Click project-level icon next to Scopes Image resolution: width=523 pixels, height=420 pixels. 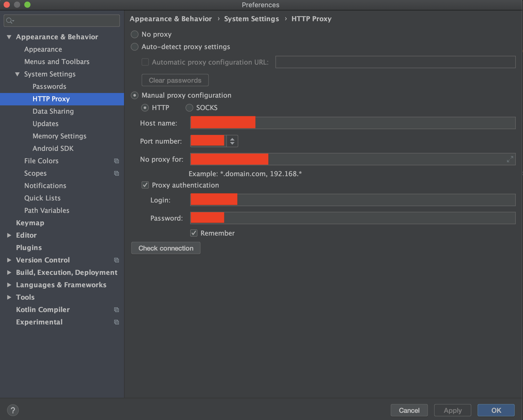pyautogui.click(x=117, y=173)
